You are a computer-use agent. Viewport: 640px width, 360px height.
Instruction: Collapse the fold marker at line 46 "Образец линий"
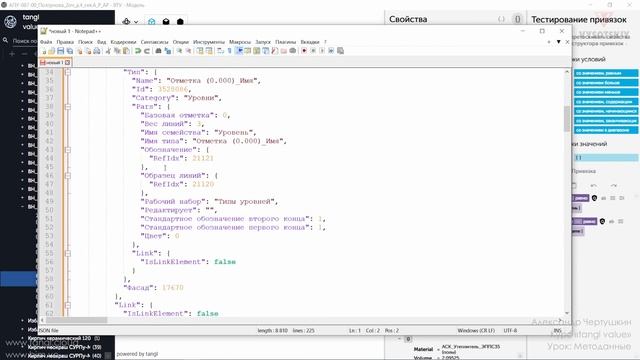68,176
